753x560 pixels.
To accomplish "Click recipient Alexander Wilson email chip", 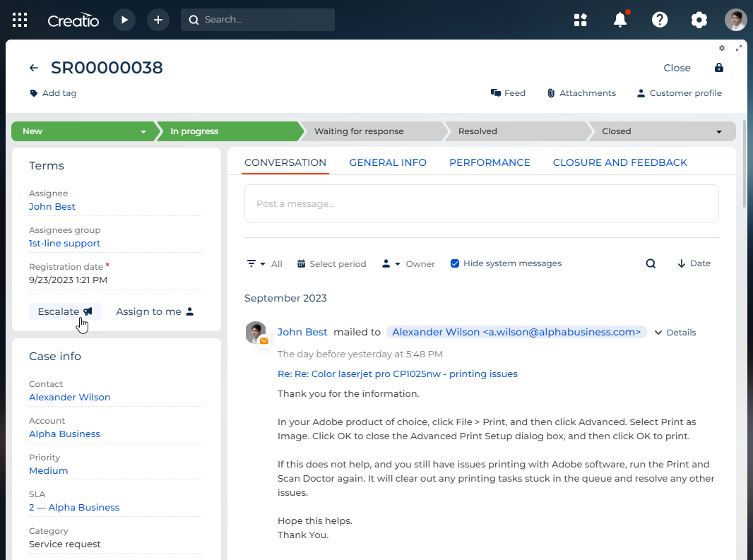I will pos(516,333).
